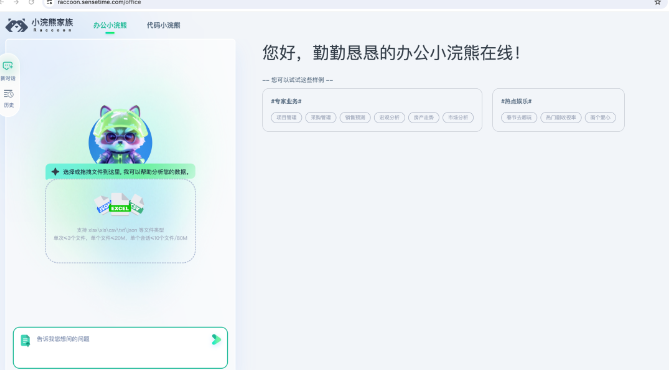Click the site info icon in address bar
672x371 pixels.
click(50, 2)
